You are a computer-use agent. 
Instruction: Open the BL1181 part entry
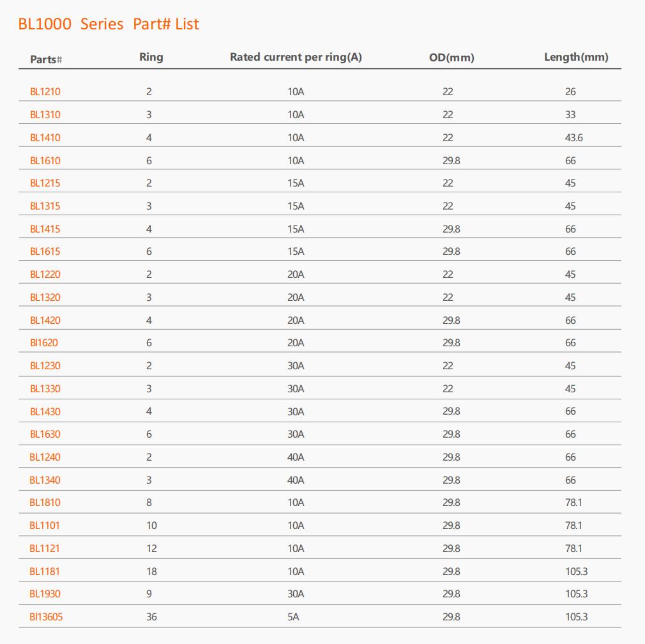(45, 571)
